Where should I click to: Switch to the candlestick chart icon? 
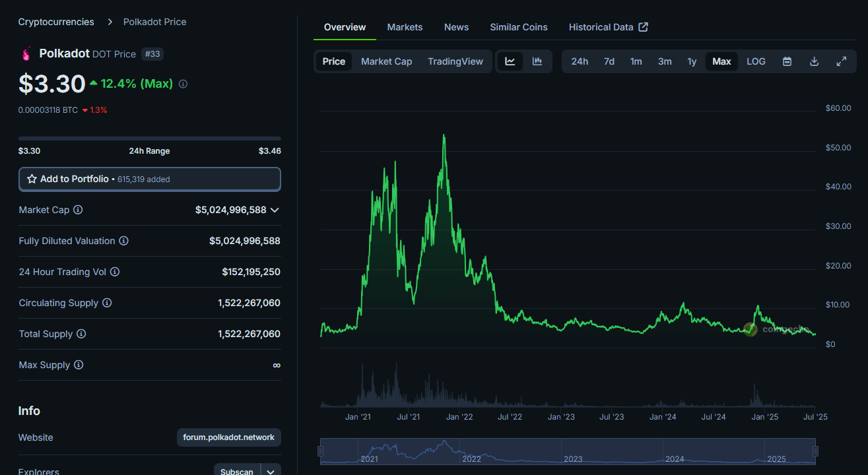coord(537,61)
